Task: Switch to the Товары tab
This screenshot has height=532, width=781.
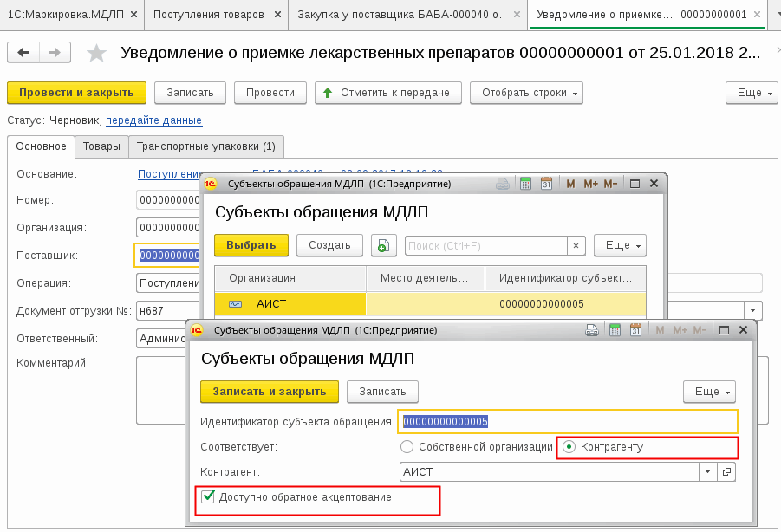Action: 101,146
